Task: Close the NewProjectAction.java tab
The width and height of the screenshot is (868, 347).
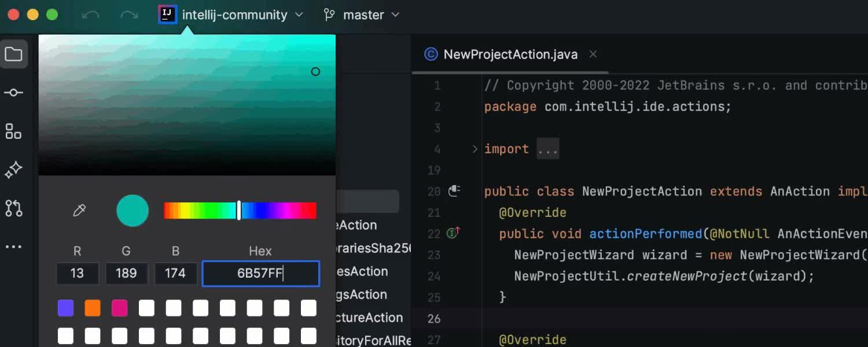Action: (593, 54)
